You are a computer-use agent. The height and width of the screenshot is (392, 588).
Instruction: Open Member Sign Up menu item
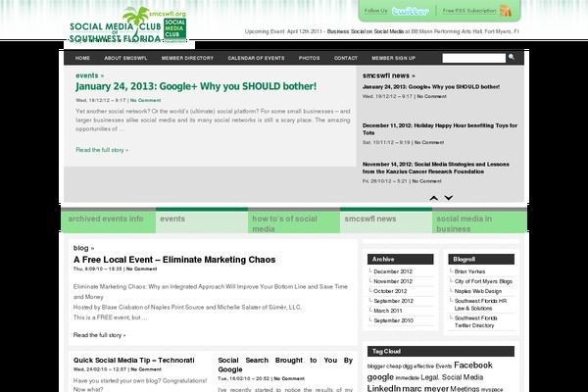point(393,58)
